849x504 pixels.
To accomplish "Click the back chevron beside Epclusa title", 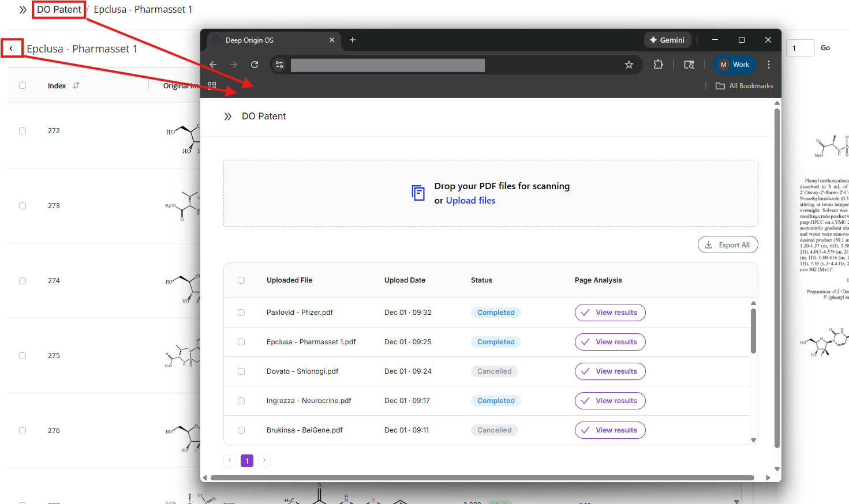I will coord(12,48).
